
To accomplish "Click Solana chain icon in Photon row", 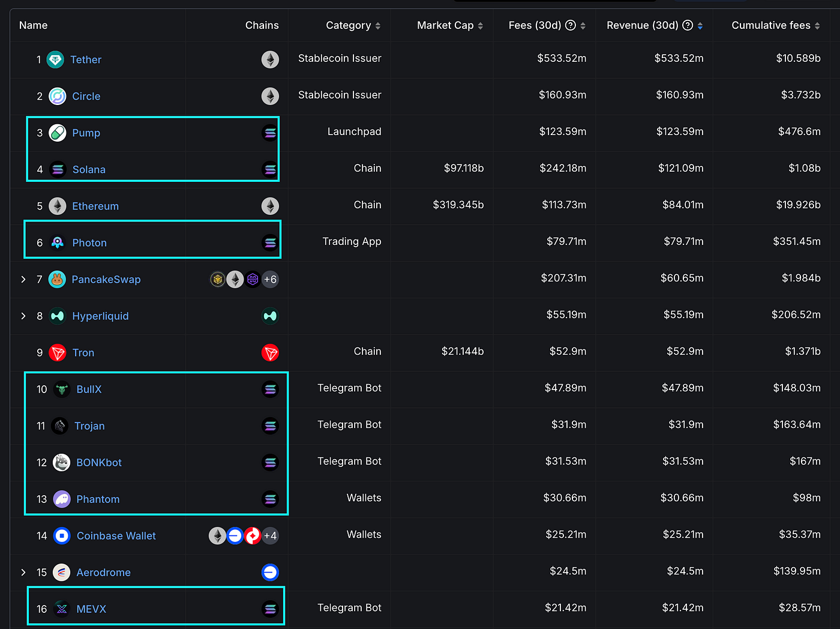I will [270, 242].
